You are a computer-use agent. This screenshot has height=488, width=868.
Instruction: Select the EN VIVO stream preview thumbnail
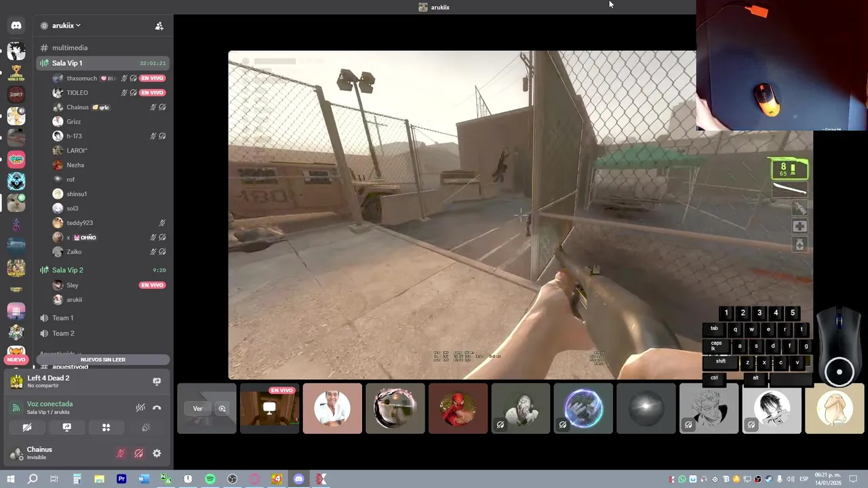pyautogui.click(x=269, y=409)
